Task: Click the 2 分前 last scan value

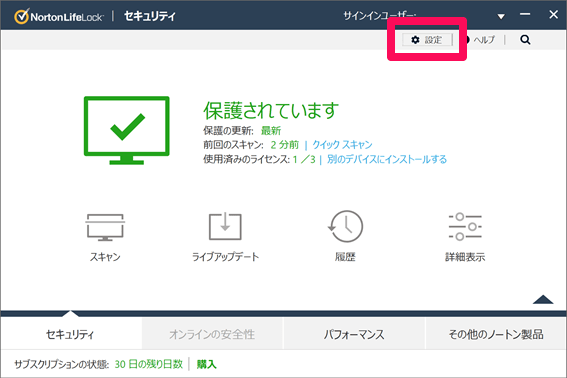Action: point(285,145)
